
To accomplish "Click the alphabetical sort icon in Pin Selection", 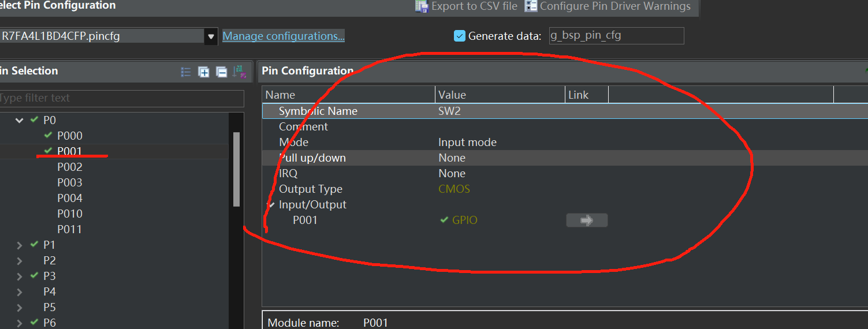I will (239, 72).
